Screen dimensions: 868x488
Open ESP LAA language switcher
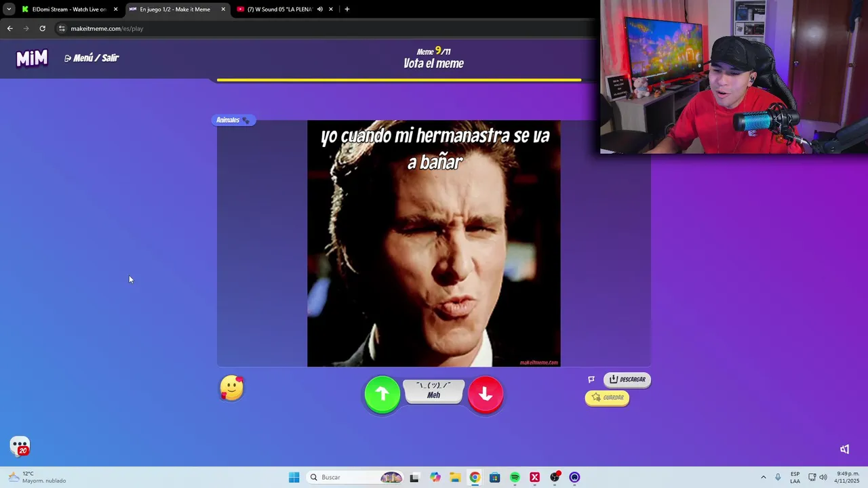click(795, 477)
